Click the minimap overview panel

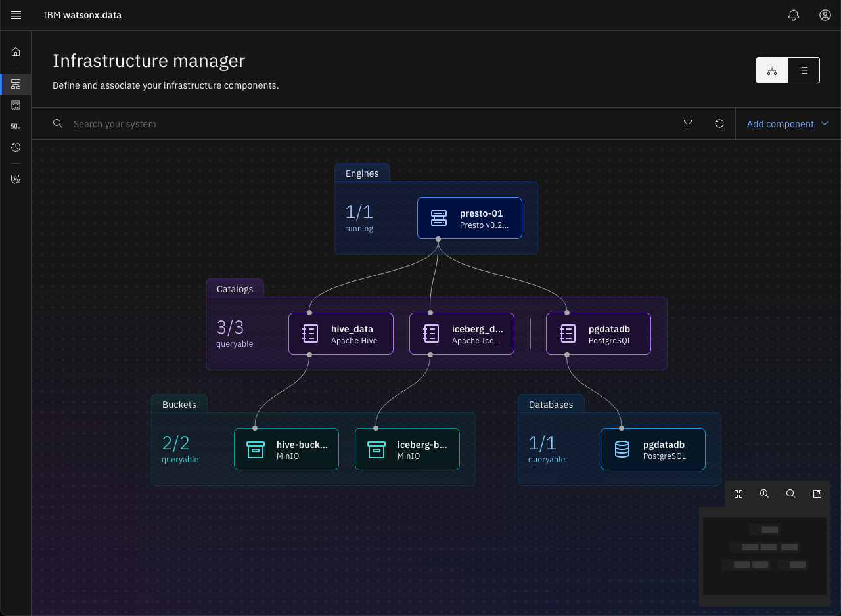point(765,556)
